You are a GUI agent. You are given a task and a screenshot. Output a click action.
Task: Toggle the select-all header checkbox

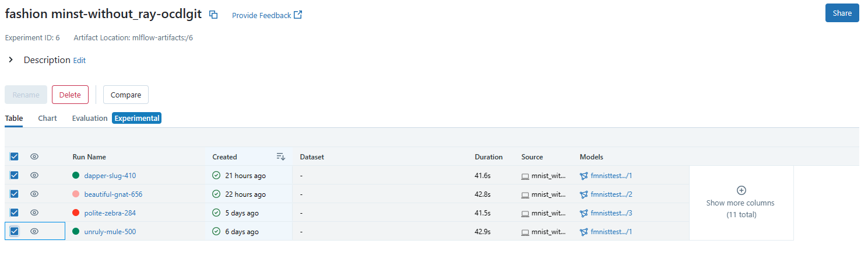[15, 156]
